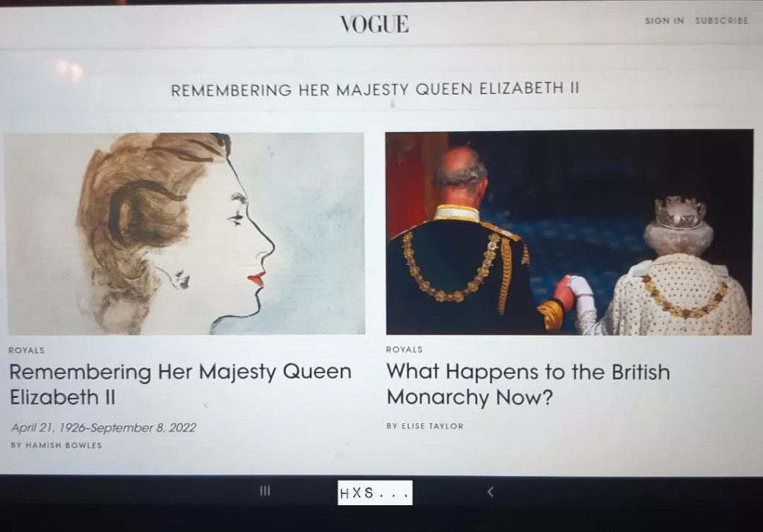Open the Queen Elizabeth profile illustration thumbnail
This screenshot has width=763, height=532.
pyautogui.click(x=185, y=234)
